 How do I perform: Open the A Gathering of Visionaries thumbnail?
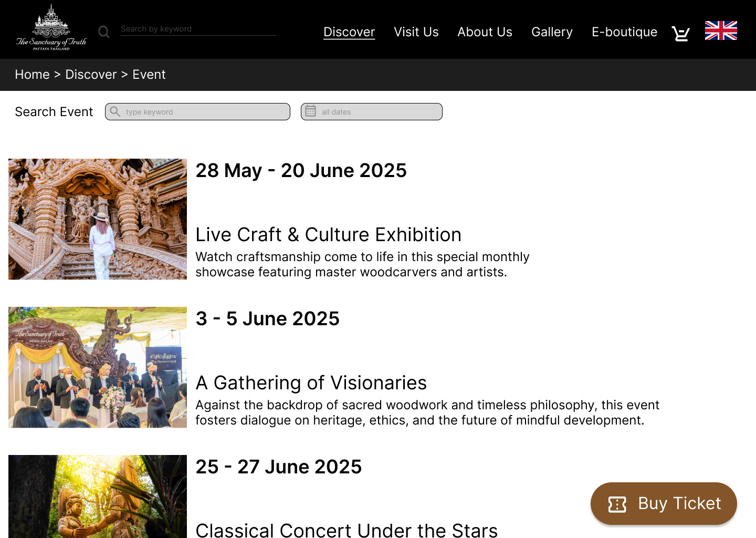pos(98,367)
